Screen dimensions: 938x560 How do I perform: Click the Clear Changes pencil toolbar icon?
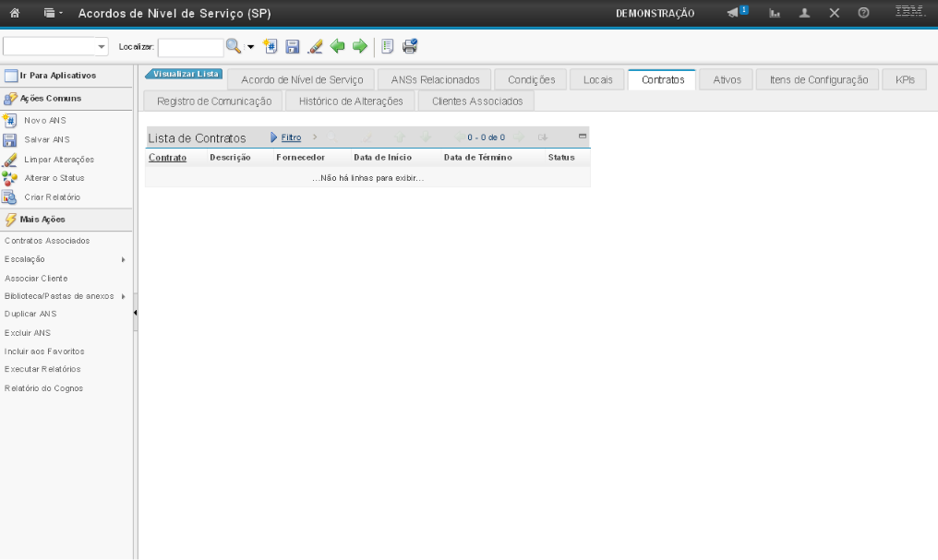(315, 46)
